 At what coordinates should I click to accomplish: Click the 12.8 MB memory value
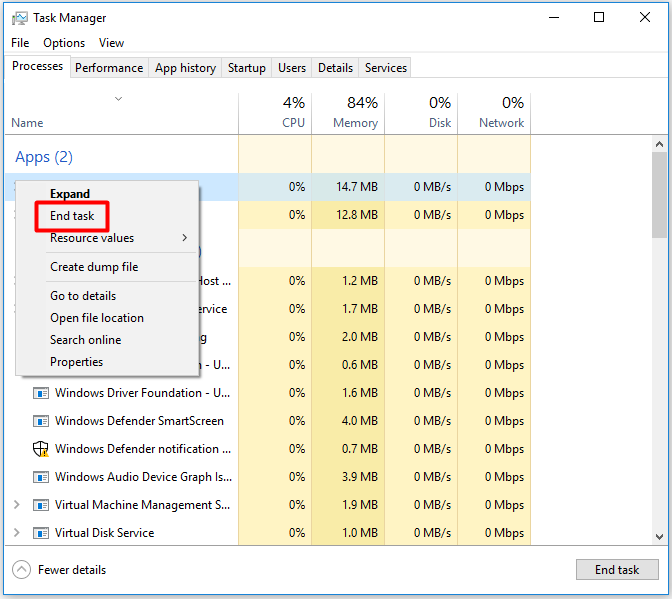(357, 215)
